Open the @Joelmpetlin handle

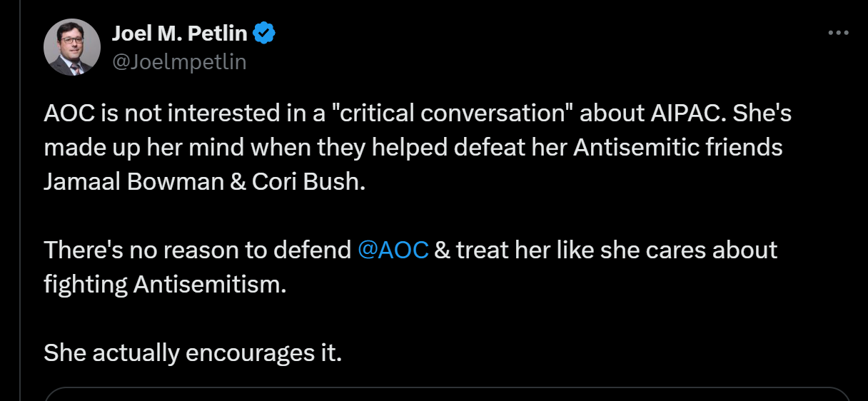click(x=178, y=62)
